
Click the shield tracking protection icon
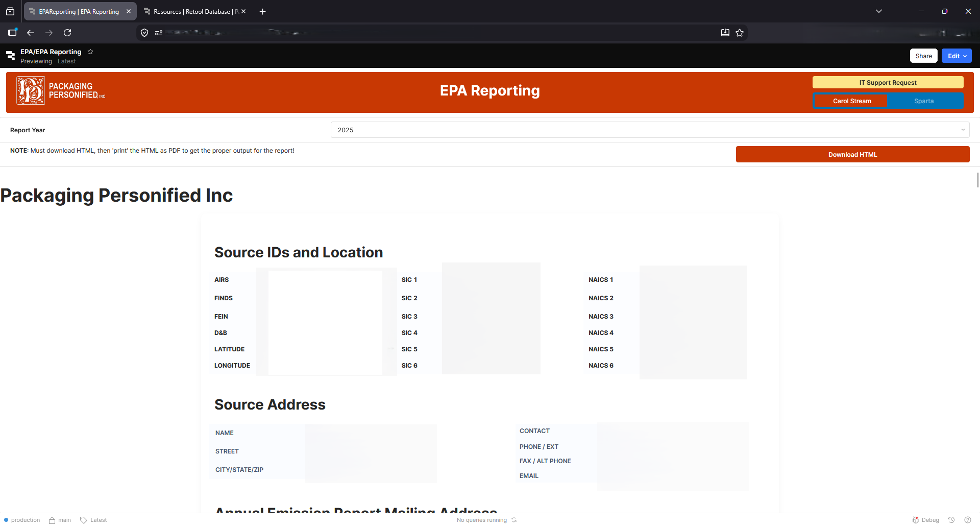click(x=144, y=33)
